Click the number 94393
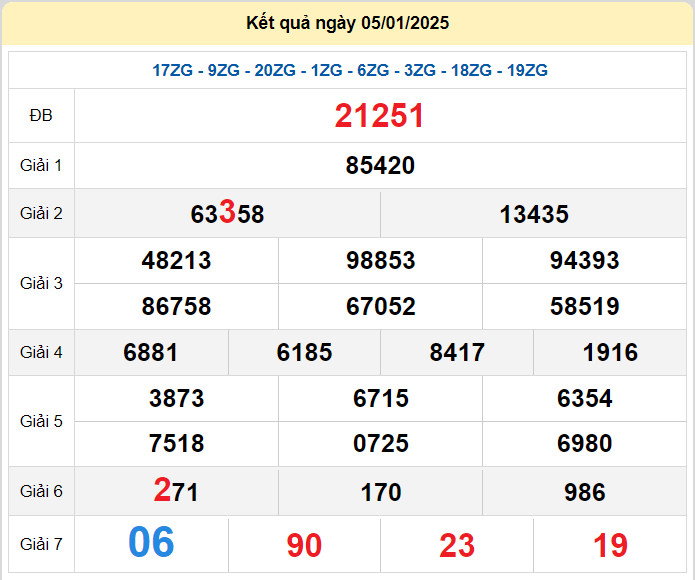The height and width of the screenshot is (580, 695). pyautogui.click(x=584, y=260)
